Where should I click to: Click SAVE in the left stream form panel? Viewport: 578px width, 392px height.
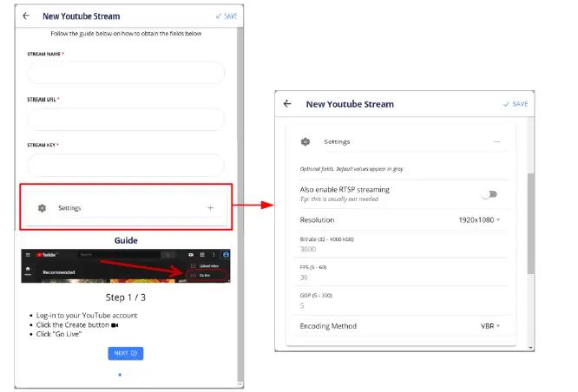pyautogui.click(x=227, y=16)
